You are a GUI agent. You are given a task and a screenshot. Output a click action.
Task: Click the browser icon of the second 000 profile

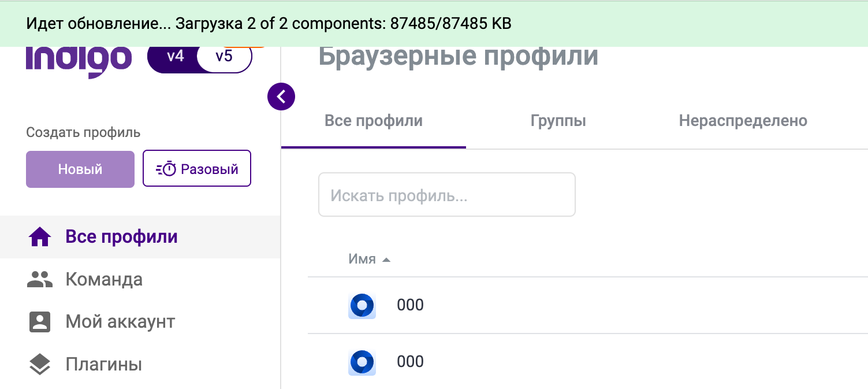[362, 362]
